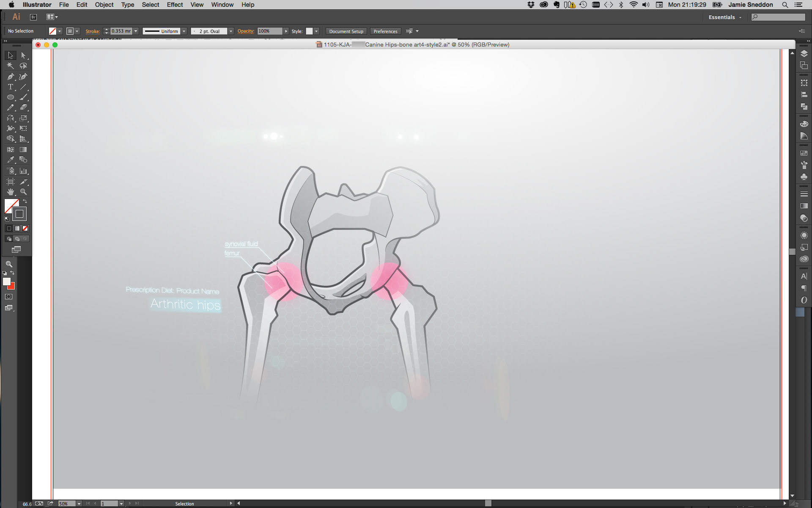Open the 50% zoom level dropdown

[79, 504]
